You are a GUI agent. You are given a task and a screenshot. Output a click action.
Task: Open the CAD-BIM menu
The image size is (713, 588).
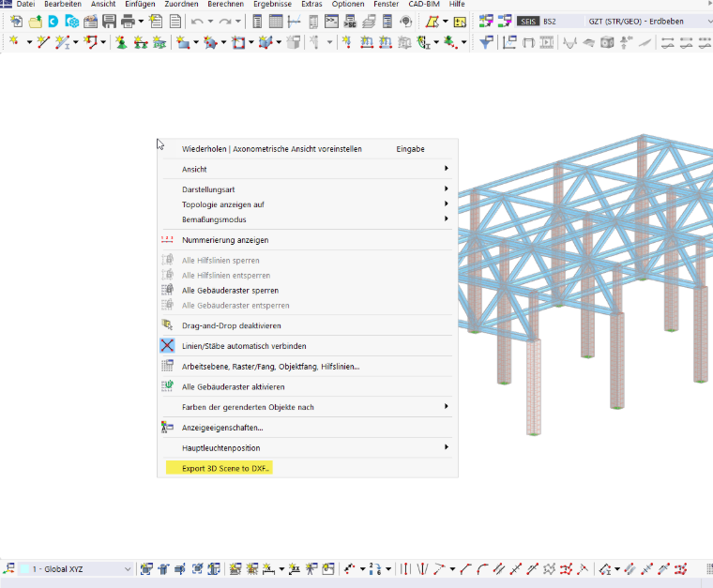(424, 4)
